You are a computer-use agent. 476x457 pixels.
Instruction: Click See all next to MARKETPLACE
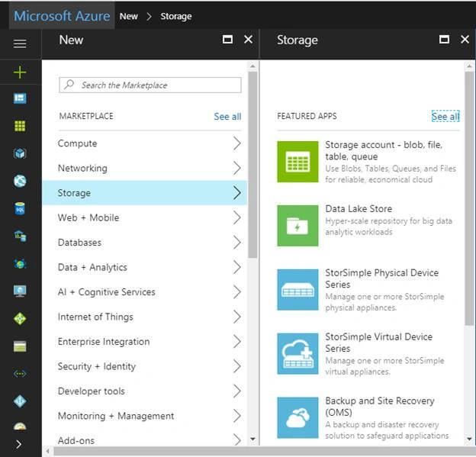point(227,116)
